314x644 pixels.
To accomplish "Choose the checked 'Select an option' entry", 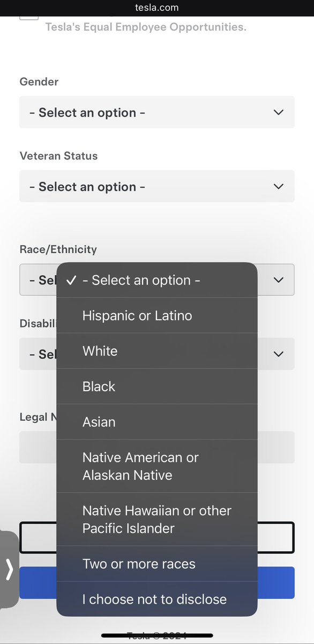I will click(x=157, y=280).
